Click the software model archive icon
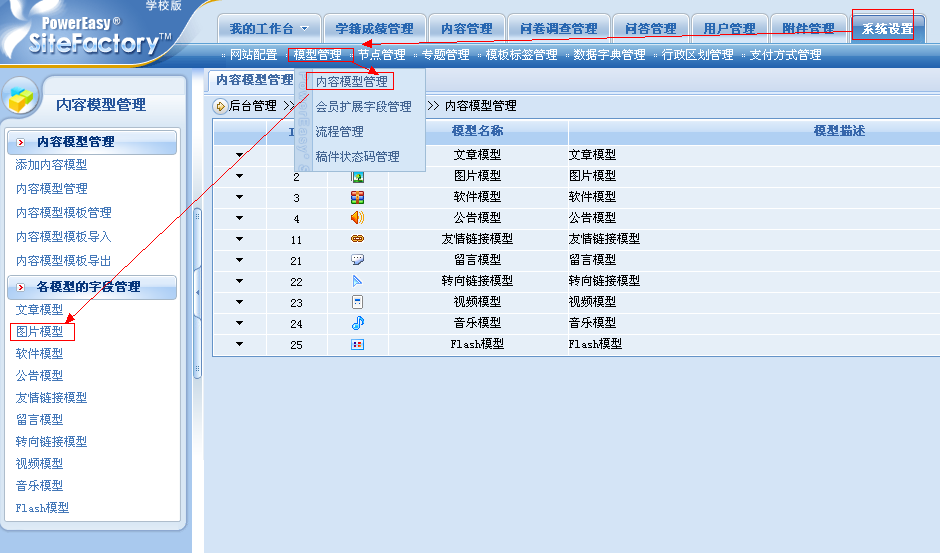 (x=357, y=197)
